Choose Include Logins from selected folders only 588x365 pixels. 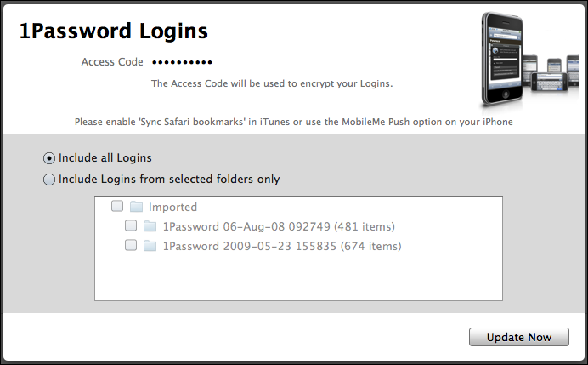49,180
